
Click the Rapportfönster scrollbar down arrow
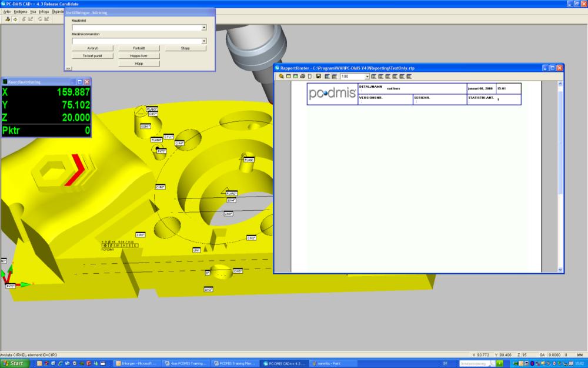tap(560, 270)
